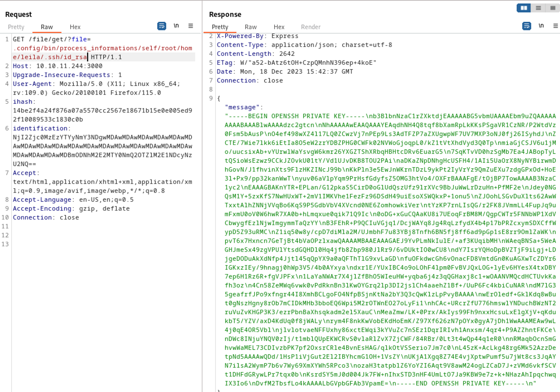Switch to horizontal stacked layout icon
Screen dimensions: 560x392
tap(538, 8)
